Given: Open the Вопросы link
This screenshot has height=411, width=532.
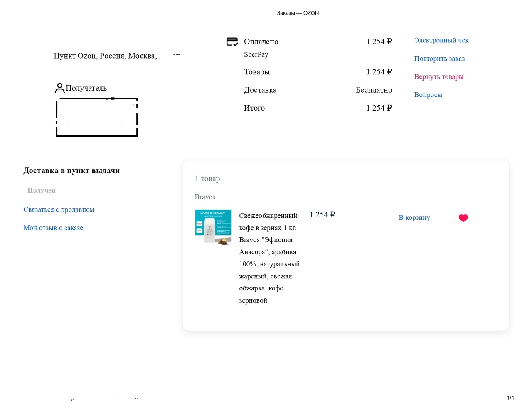Looking at the screenshot, I should [428, 95].
